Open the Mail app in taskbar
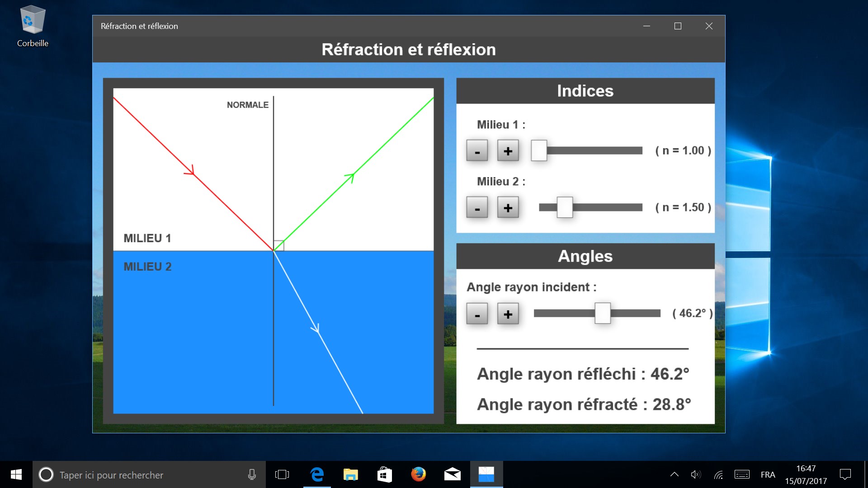Viewport: 868px width, 488px height. [452, 474]
